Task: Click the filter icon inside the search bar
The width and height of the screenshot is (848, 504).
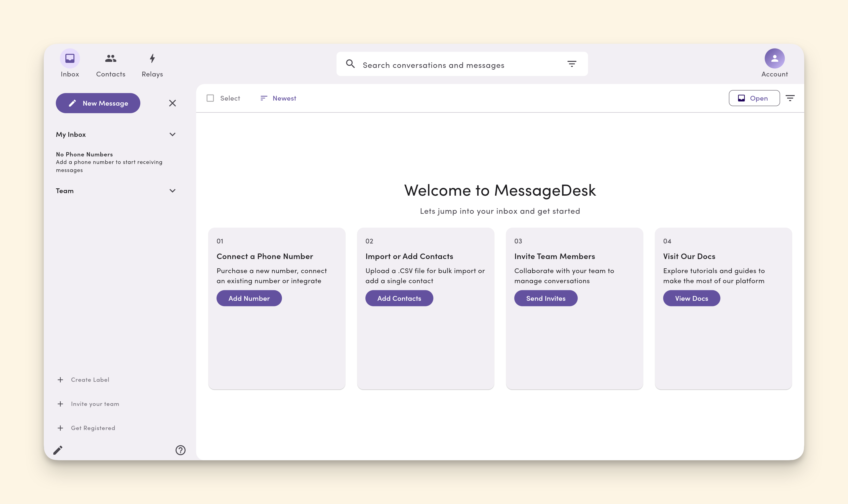Action: (x=572, y=64)
